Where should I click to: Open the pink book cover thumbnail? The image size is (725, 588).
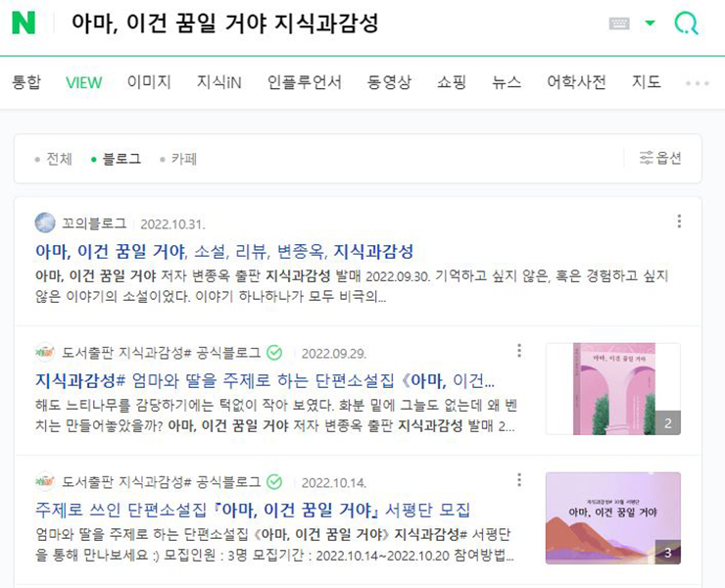(613, 389)
